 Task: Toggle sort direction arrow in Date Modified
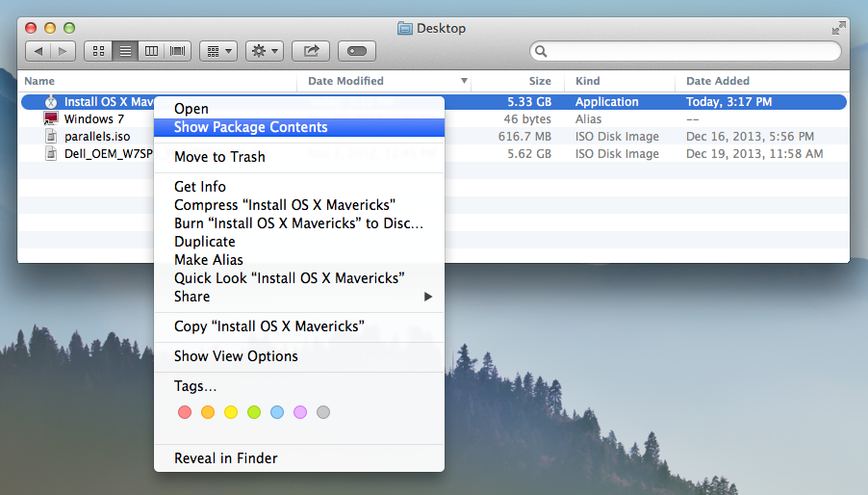pyautogui.click(x=464, y=81)
